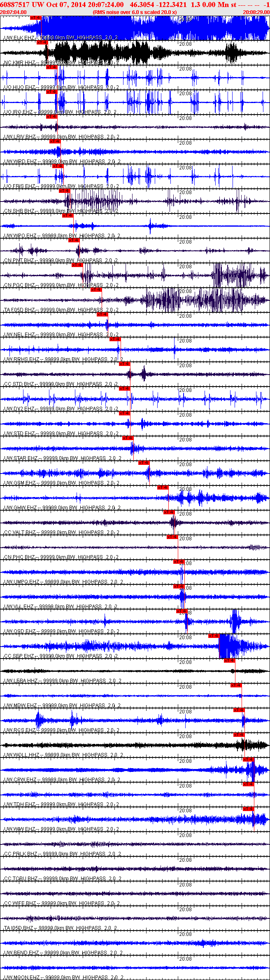Select the UW.GHW EHZ station label

click(20, 507)
